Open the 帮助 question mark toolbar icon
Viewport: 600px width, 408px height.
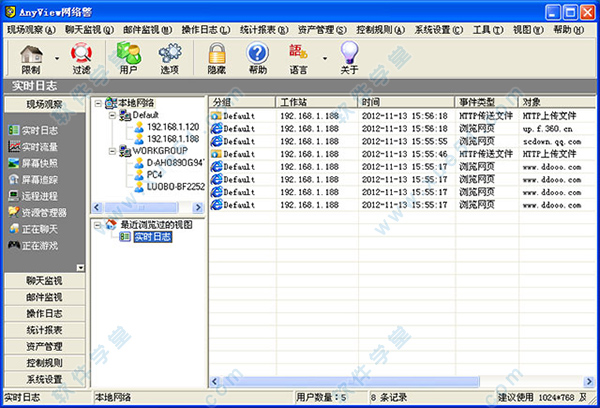coord(258,59)
